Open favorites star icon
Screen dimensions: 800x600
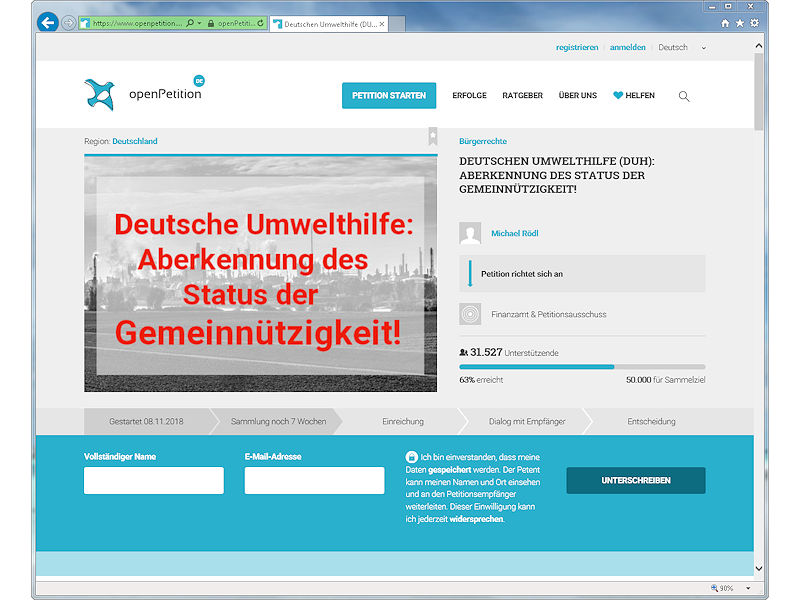pyautogui.click(x=740, y=23)
